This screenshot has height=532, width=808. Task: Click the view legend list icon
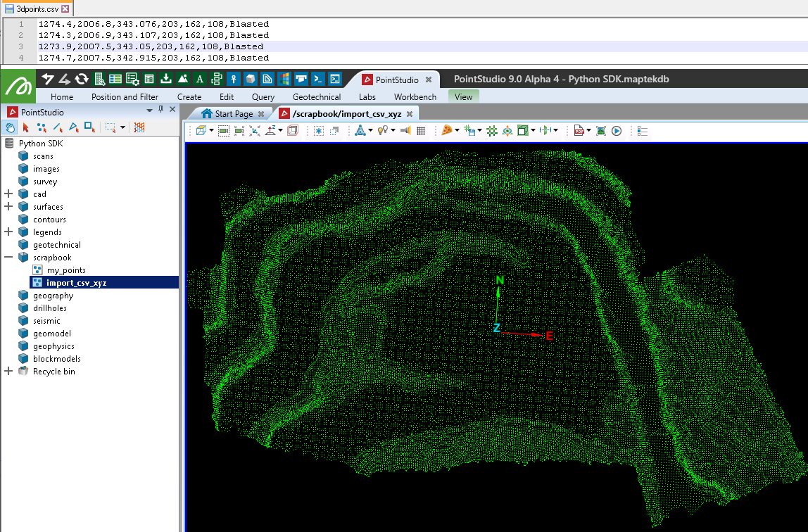(x=643, y=131)
